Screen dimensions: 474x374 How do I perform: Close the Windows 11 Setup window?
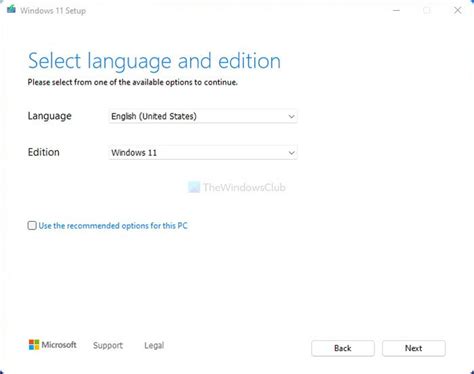click(458, 10)
